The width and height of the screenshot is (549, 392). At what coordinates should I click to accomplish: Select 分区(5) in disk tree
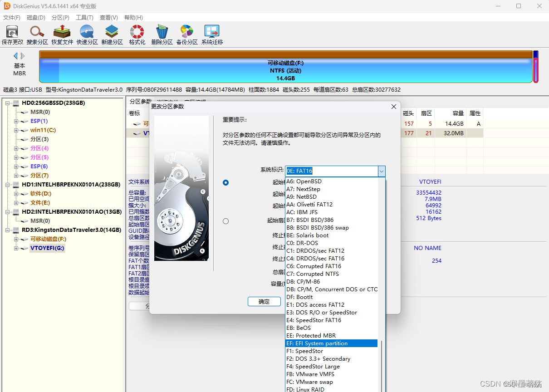[39, 157]
